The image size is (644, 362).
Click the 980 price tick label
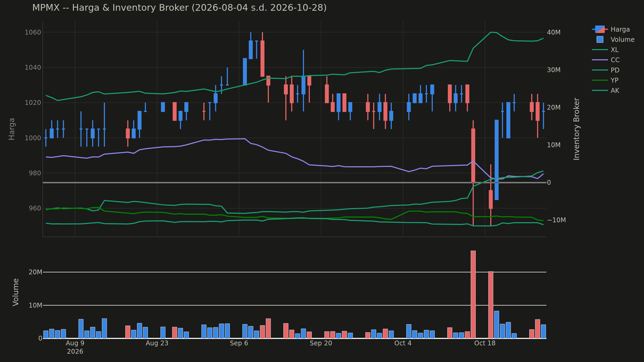35,173
